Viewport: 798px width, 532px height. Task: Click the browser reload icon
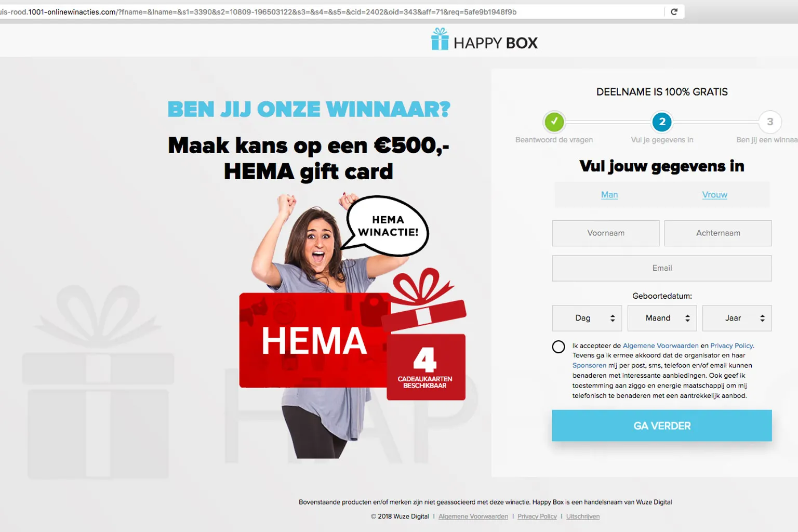pyautogui.click(x=674, y=11)
